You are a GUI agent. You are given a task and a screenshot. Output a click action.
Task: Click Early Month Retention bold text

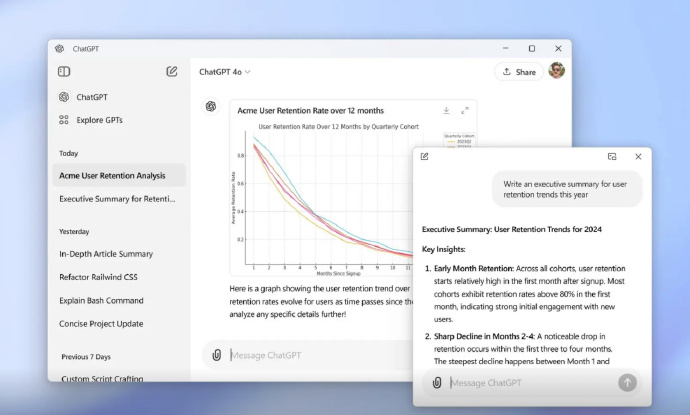coord(473,268)
